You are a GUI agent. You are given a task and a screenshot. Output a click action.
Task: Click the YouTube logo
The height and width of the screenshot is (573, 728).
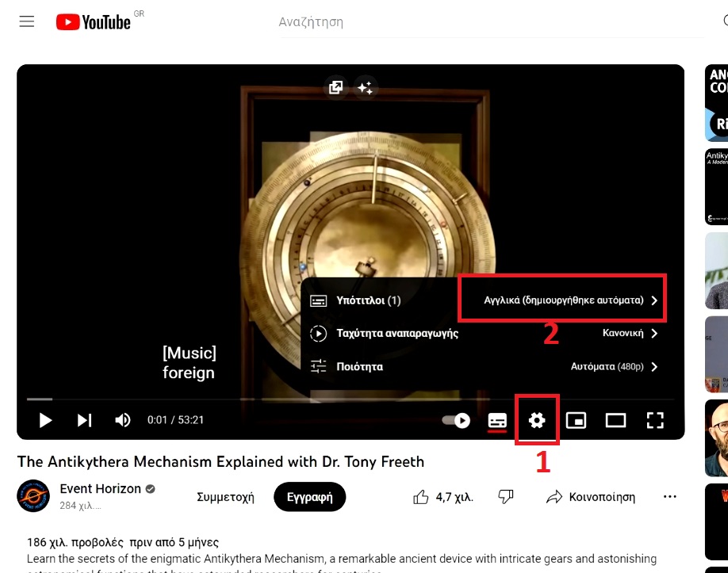(x=94, y=22)
